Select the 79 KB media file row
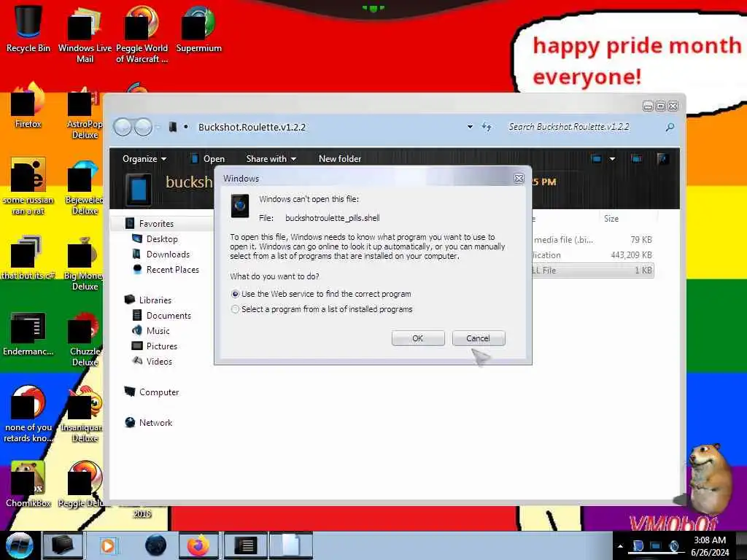747x560 pixels. click(592, 239)
